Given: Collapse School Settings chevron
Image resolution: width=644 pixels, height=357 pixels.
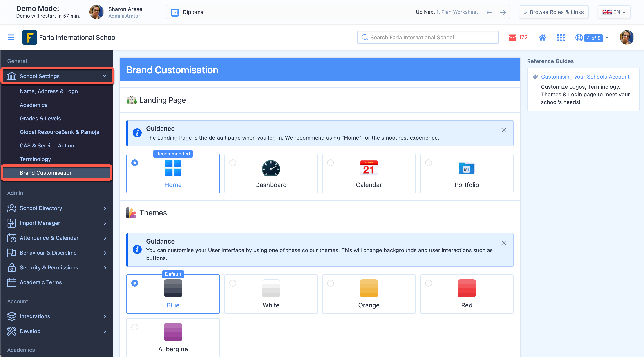Looking at the screenshot, I should (105, 76).
